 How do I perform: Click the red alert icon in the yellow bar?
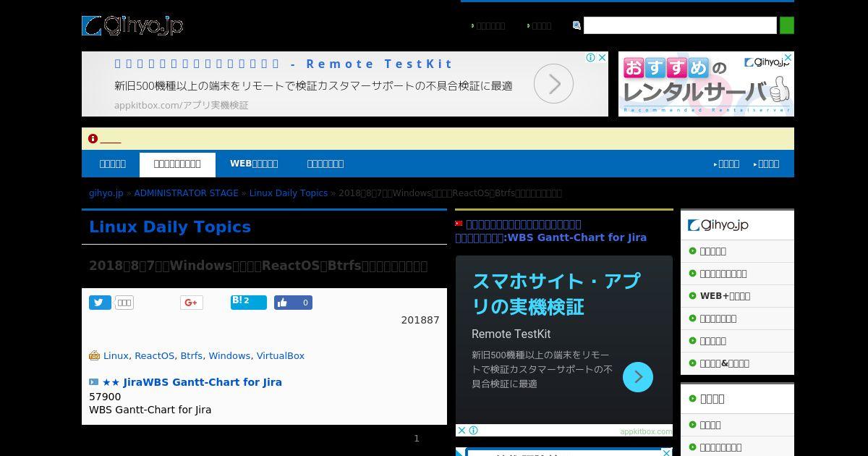[x=93, y=138]
